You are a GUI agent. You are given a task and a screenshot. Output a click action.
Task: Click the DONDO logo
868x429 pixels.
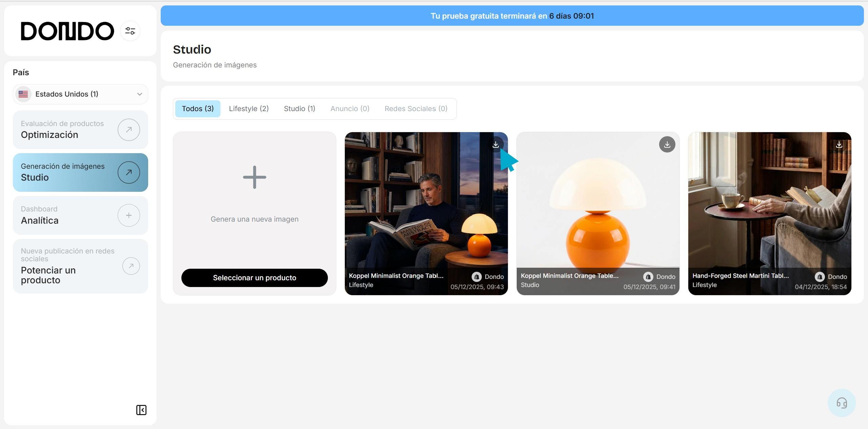[67, 31]
